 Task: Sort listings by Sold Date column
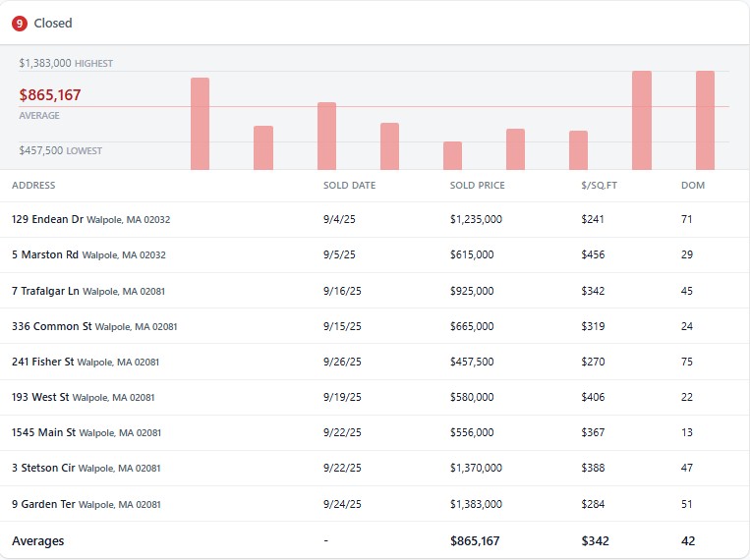349,186
